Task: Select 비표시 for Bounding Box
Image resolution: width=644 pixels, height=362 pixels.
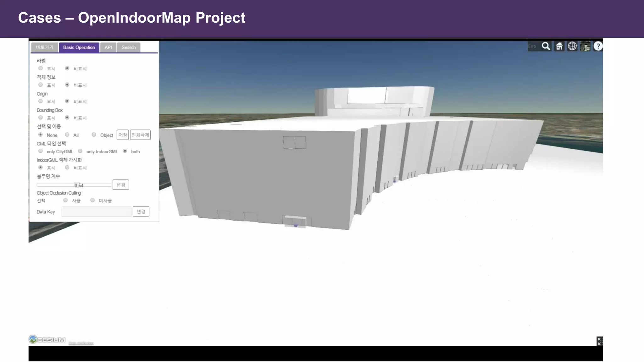Action: (x=67, y=118)
